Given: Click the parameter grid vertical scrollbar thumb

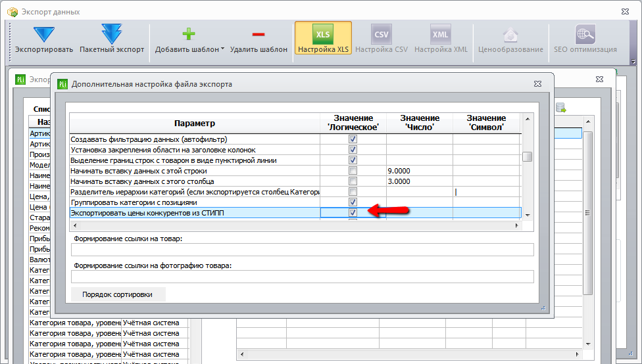Looking at the screenshot, I should (x=528, y=156).
